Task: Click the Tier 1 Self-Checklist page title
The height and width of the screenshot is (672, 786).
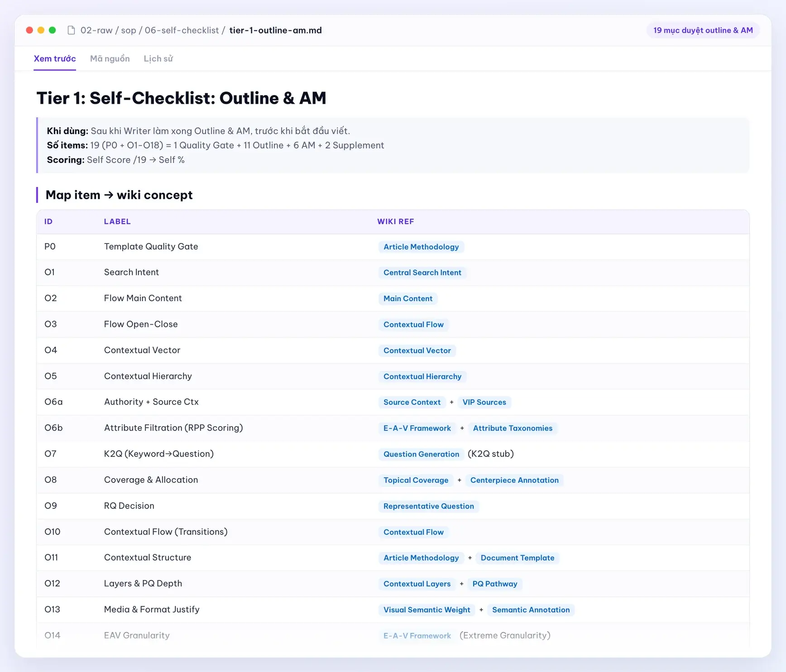Action: tap(181, 98)
